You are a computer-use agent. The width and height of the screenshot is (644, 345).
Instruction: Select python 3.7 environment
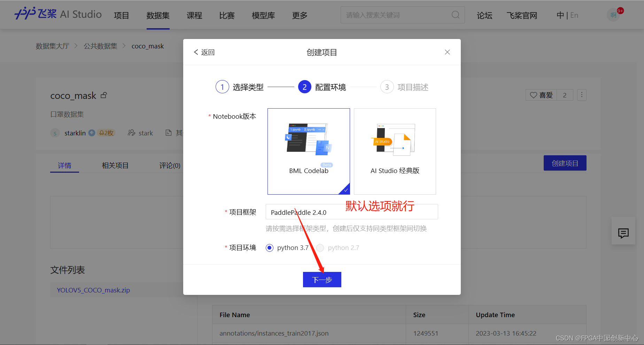[x=270, y=248]
